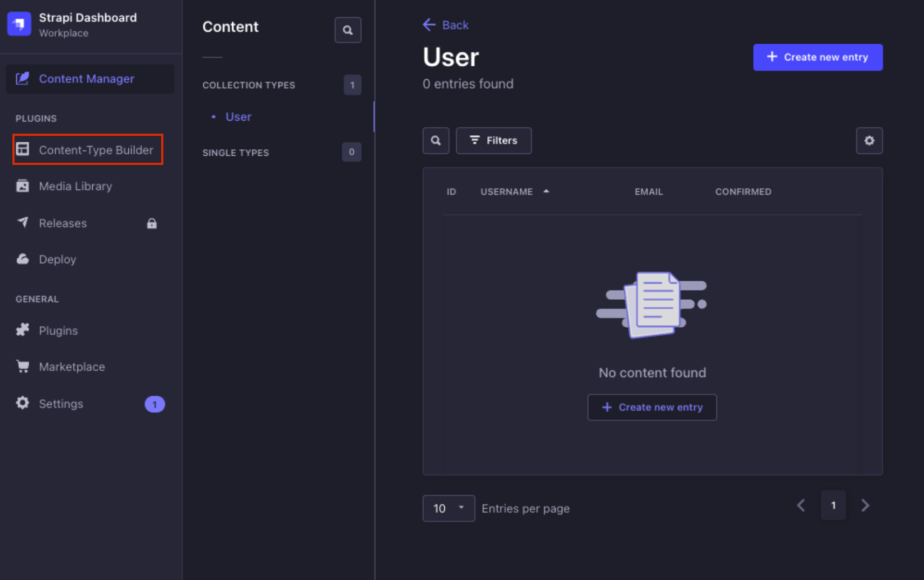Open Content Manager in sidebar
This screenshot has height=580, width=924.
coord(90,79)
